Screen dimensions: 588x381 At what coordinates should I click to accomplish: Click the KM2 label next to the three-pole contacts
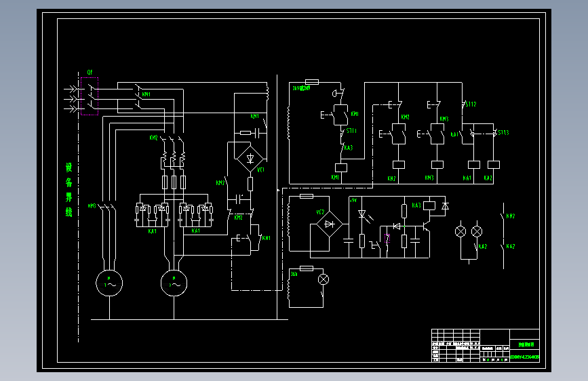tap(154, 138)
